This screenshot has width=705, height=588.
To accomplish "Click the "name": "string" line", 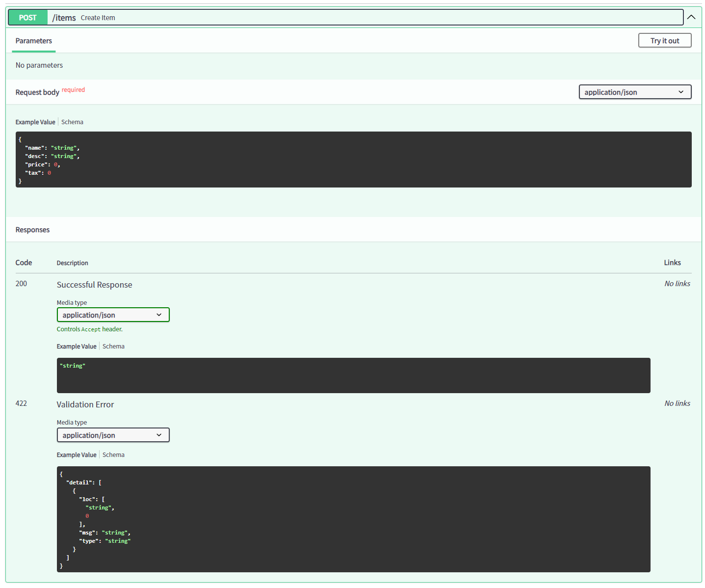I will click(x=52, y=148).
